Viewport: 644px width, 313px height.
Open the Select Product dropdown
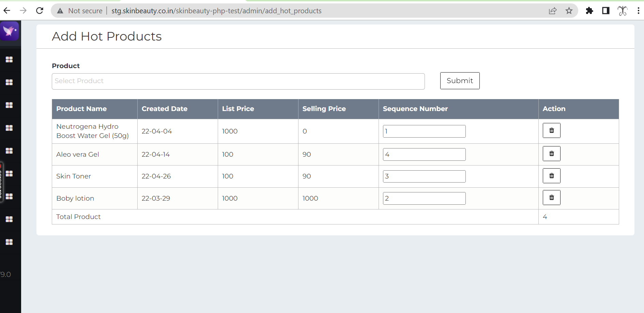pyautogui.click(x=238, y=81)
